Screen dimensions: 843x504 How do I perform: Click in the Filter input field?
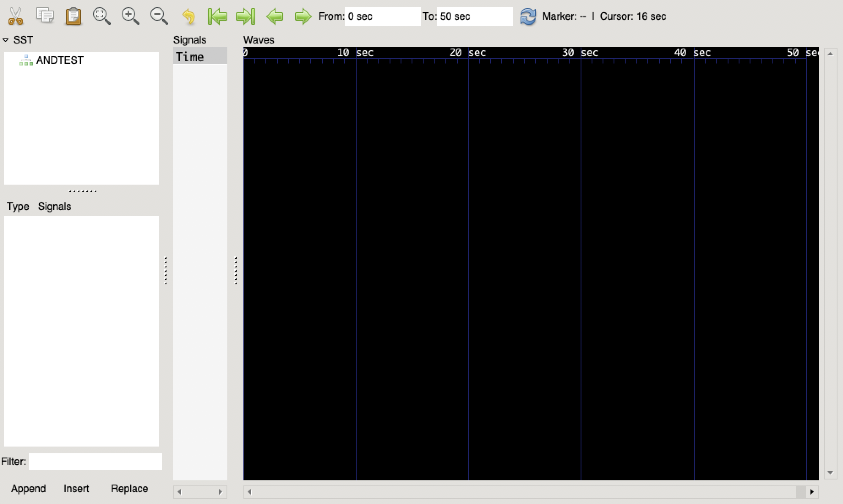(x=95, y=461)
